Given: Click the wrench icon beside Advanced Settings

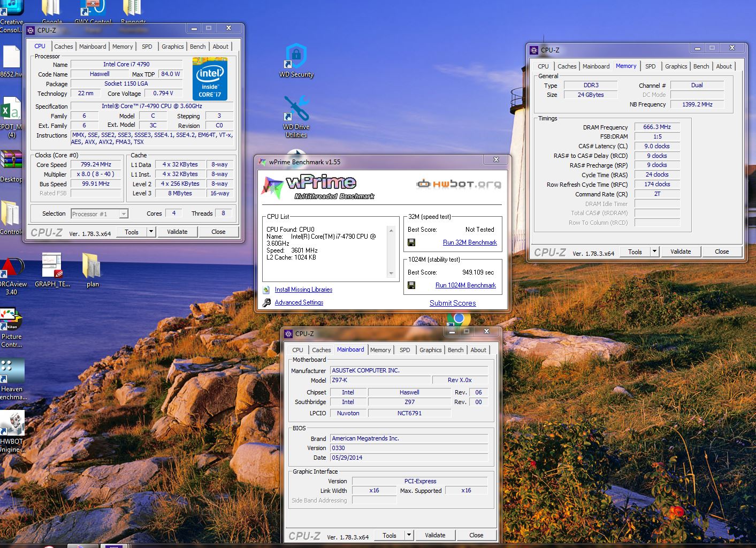Looking at the screenshot, I should pyautogui.click(x=266, y=303).
